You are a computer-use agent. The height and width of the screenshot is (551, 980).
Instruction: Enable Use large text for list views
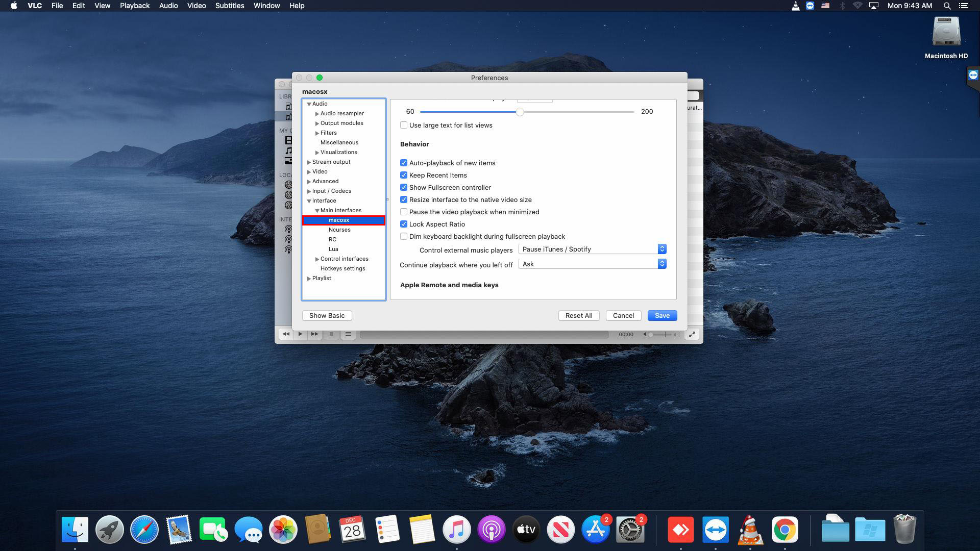pyautogui.click(x=404, y=125)
